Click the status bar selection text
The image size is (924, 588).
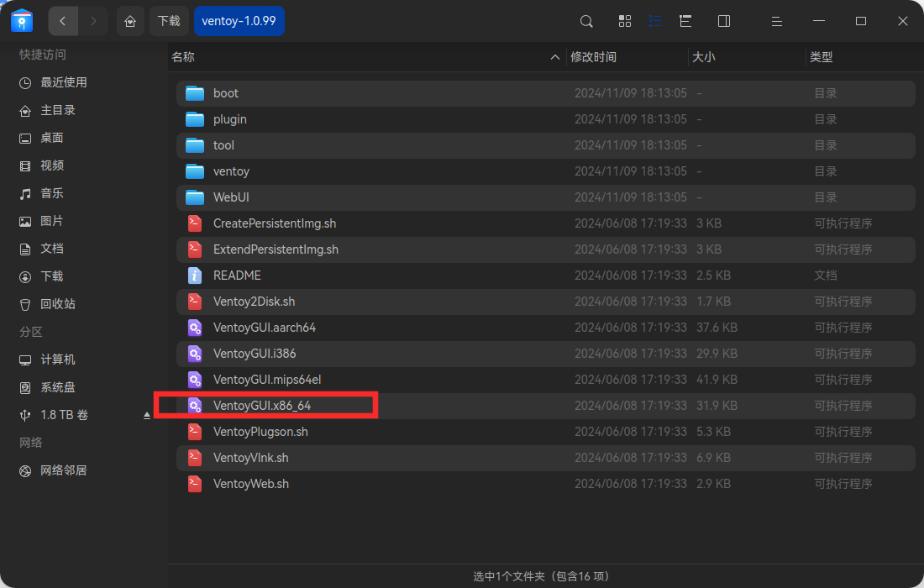coord(541,576)
